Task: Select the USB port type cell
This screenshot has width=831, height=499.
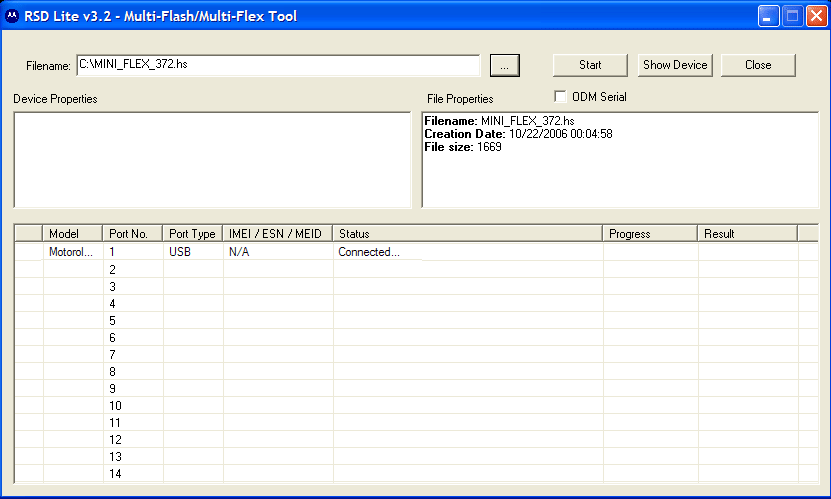Action: pyautogui.click(x=193, y=252)
